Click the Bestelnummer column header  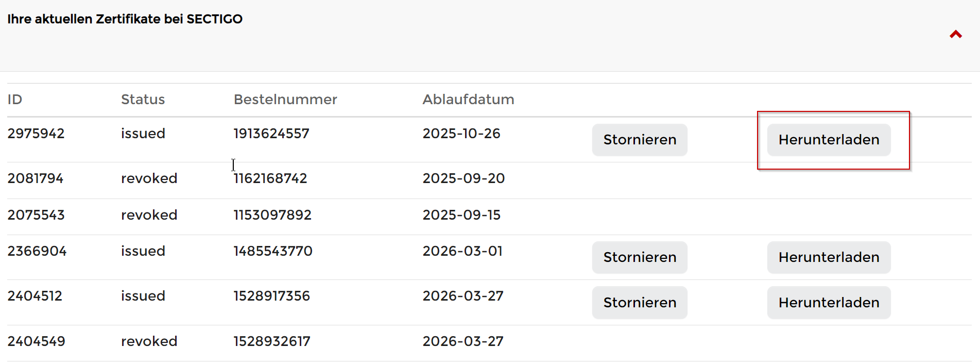pos(285,100)
